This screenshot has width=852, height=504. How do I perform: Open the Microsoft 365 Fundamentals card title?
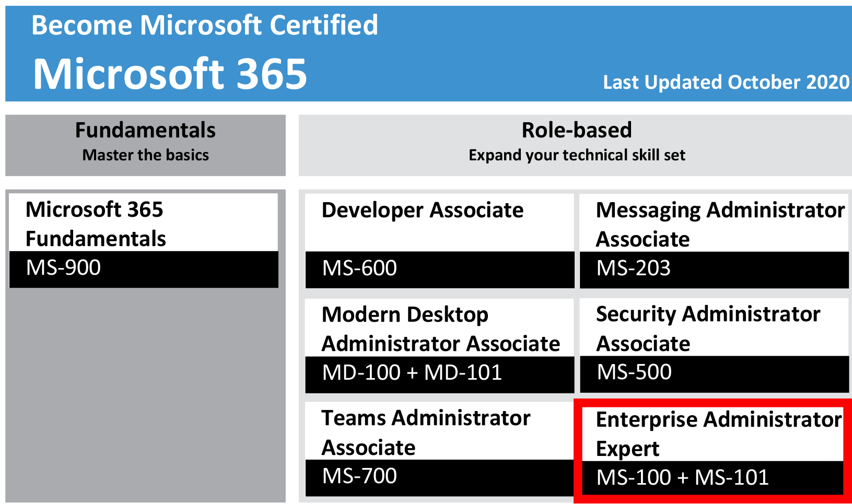(96, 224)
